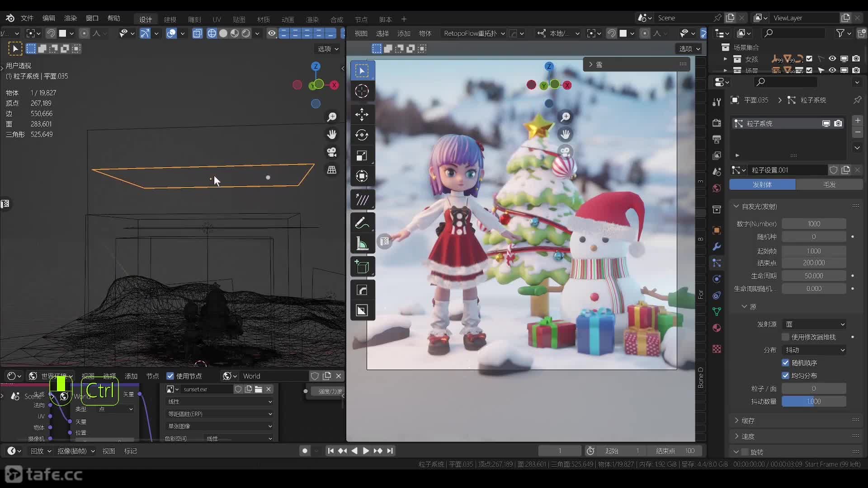Viewport: 868px width, 488px height.
Task: Open the 添加 menu in node editor
Action: [x=131, y=376]
